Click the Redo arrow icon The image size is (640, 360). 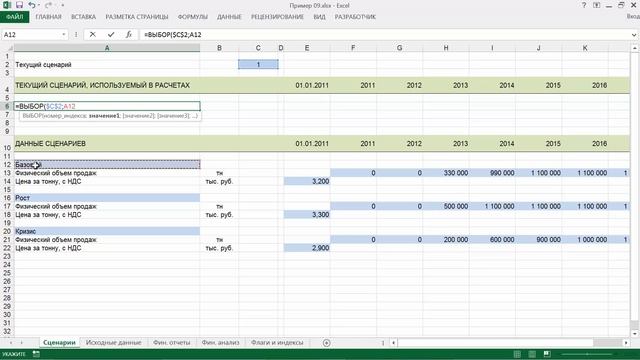pos(48,5)
